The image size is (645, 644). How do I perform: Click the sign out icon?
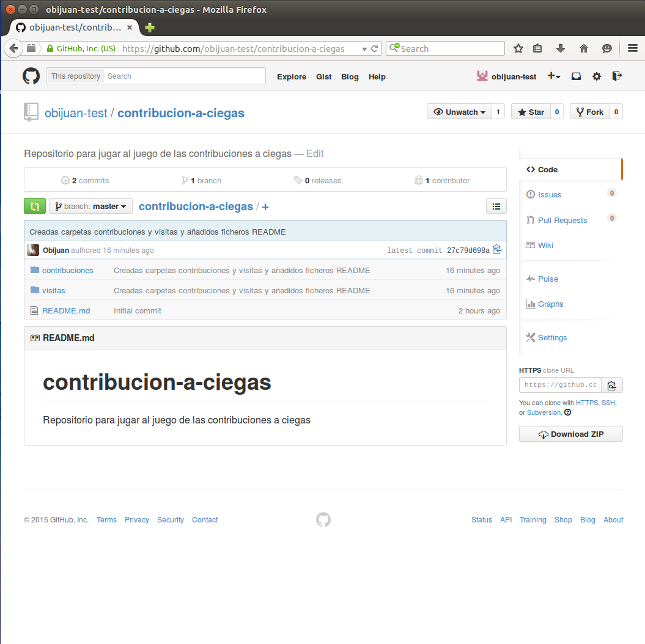pos(617,76)
